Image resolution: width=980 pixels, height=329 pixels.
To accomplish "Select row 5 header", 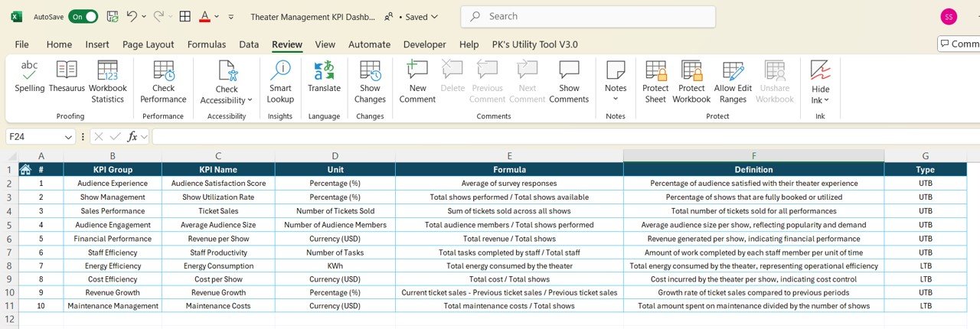I will click(9, 225).
